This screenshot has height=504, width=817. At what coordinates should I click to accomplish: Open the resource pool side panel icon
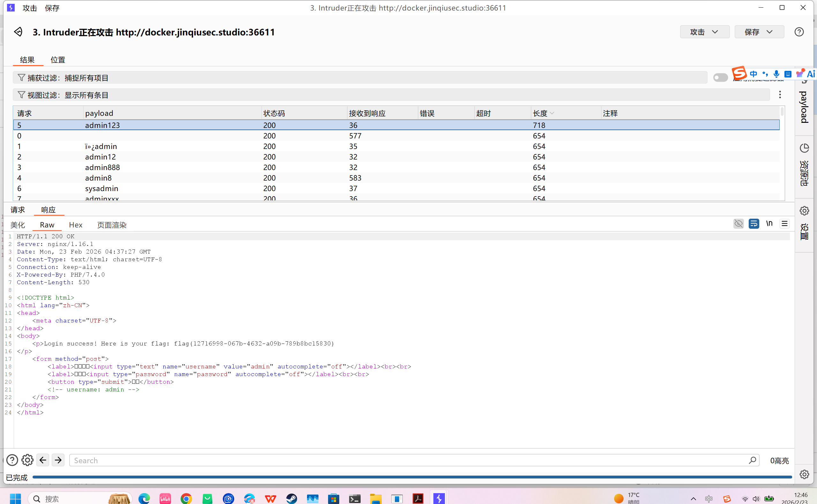tap(804, 148)
